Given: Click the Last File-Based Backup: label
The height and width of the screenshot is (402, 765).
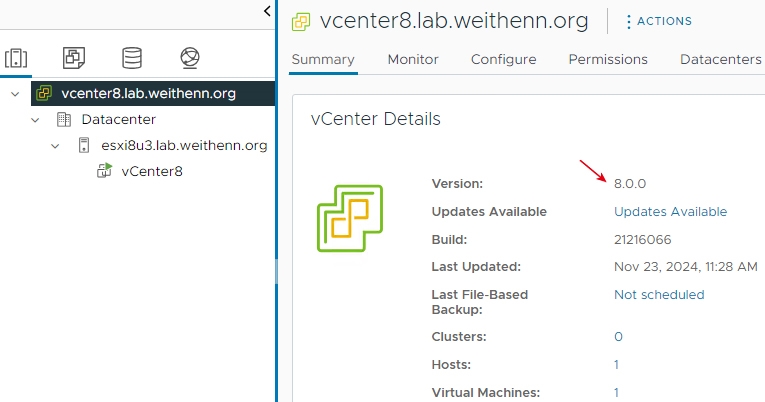Looking at the screenshot, I should 480,302.
